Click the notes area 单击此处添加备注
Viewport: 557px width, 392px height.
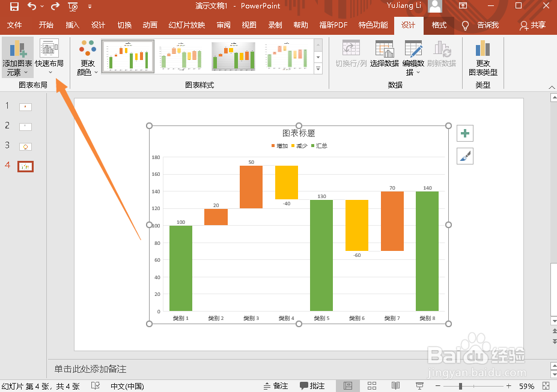click(x=90, y=369)
